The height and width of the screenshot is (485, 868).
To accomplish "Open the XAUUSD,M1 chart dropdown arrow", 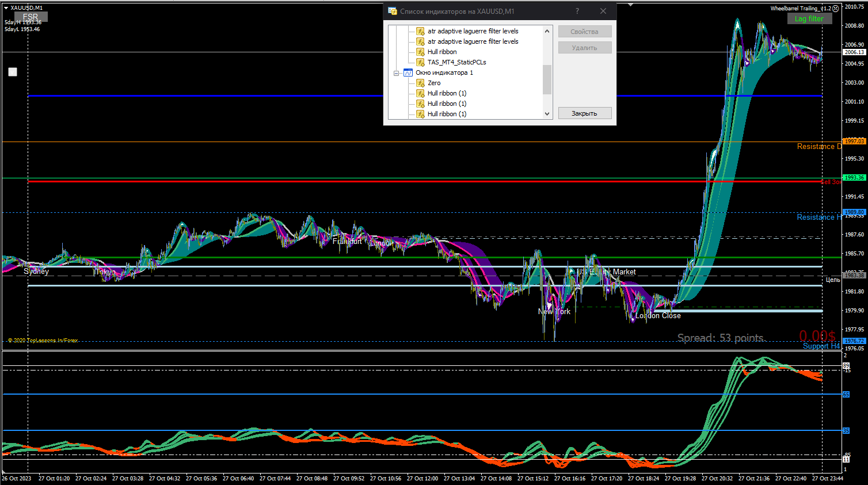I will [x=6, y=8].
